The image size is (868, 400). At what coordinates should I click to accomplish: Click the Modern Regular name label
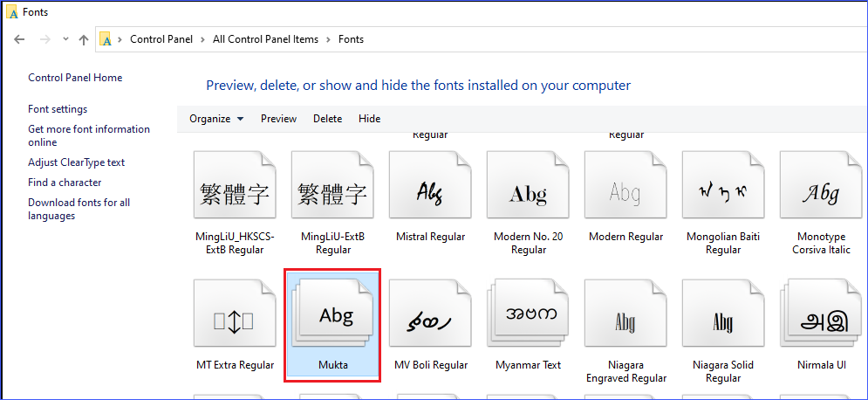[x=625, y=237]
